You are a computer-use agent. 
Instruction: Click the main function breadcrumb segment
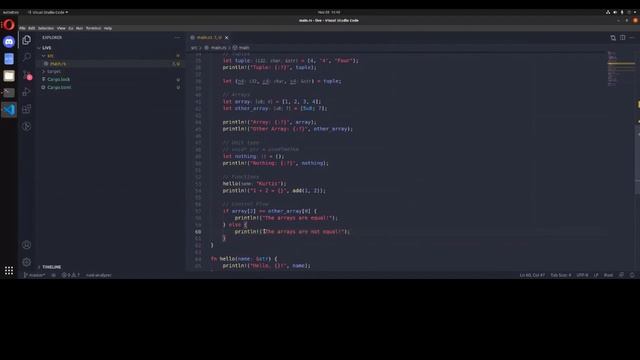(241, 48)
